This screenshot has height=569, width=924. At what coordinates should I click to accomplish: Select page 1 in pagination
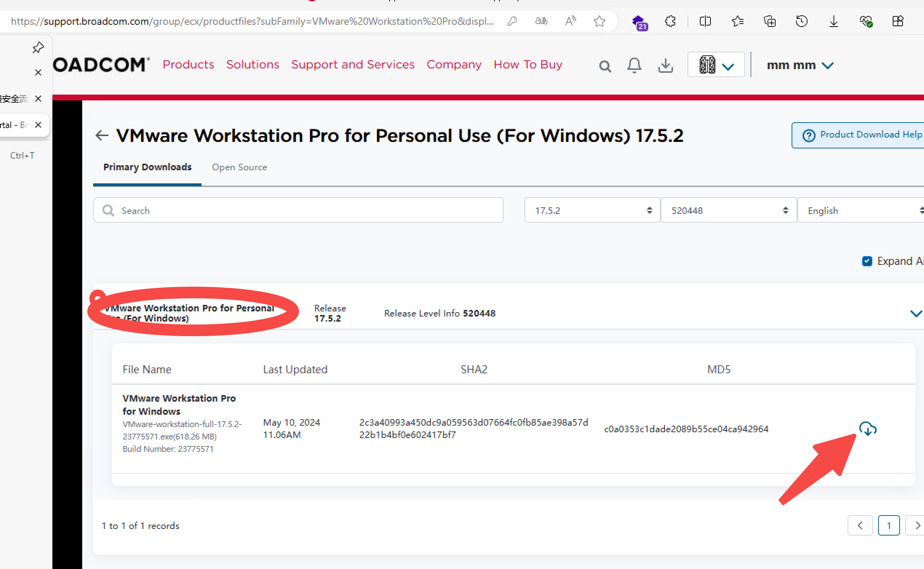[x=889, y=525]
